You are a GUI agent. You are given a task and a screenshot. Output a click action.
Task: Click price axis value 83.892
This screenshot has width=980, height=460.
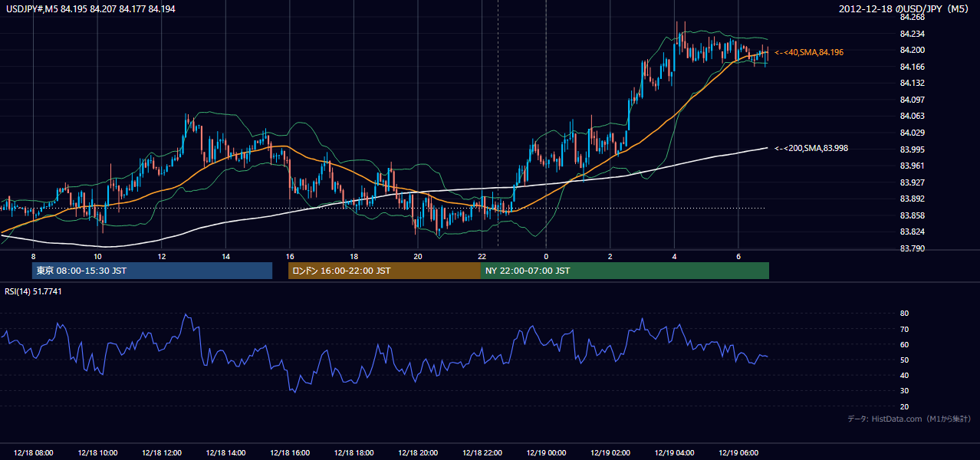pos(913,199)
